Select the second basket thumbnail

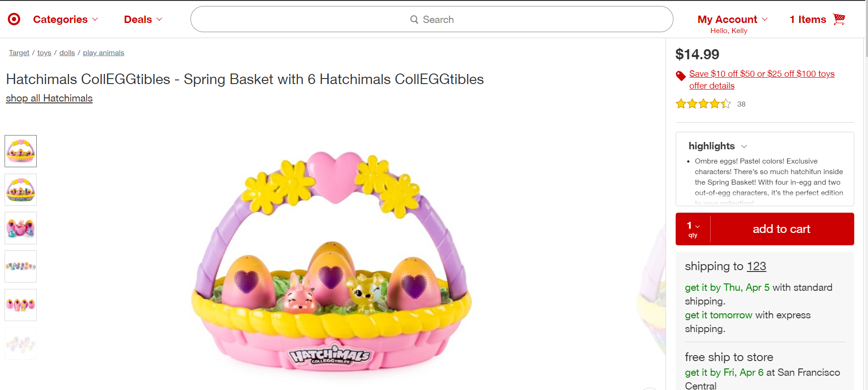pos(21,190)
